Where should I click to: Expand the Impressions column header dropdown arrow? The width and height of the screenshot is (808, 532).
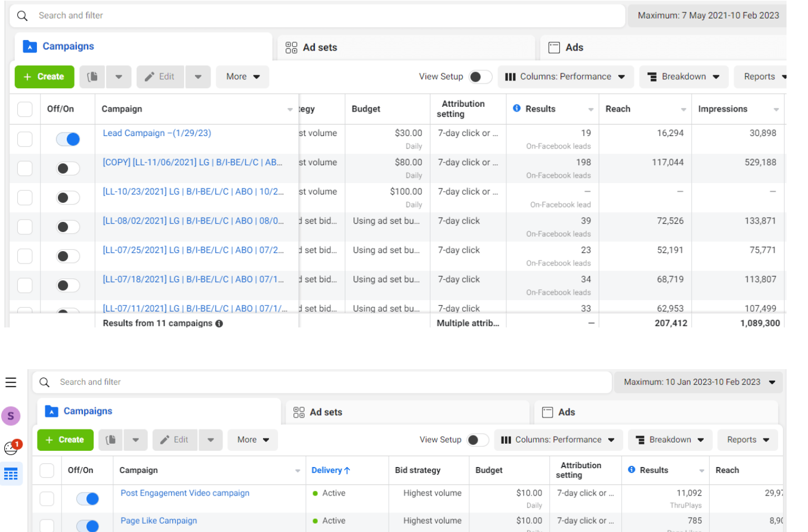(x=776, y=110)
